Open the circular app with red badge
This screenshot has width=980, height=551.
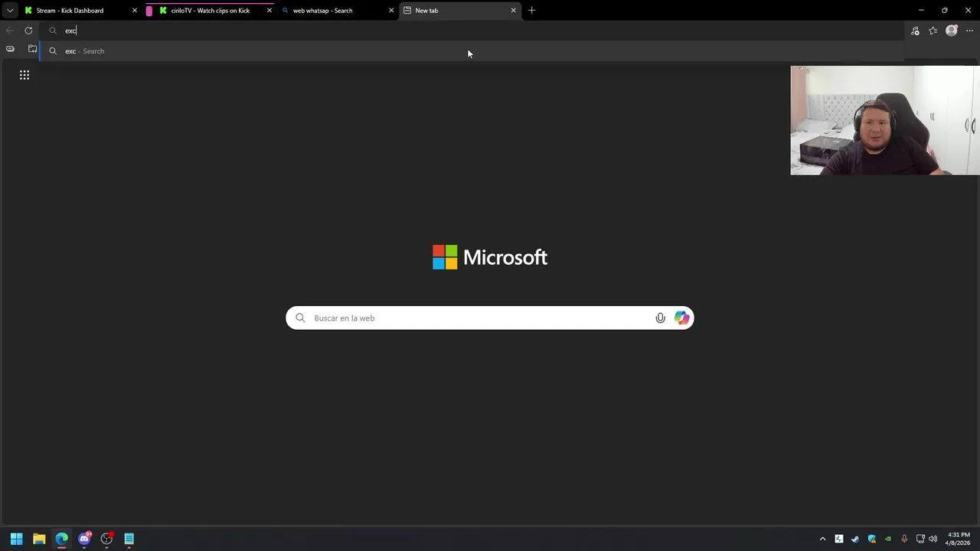click(x=106, y=539)
